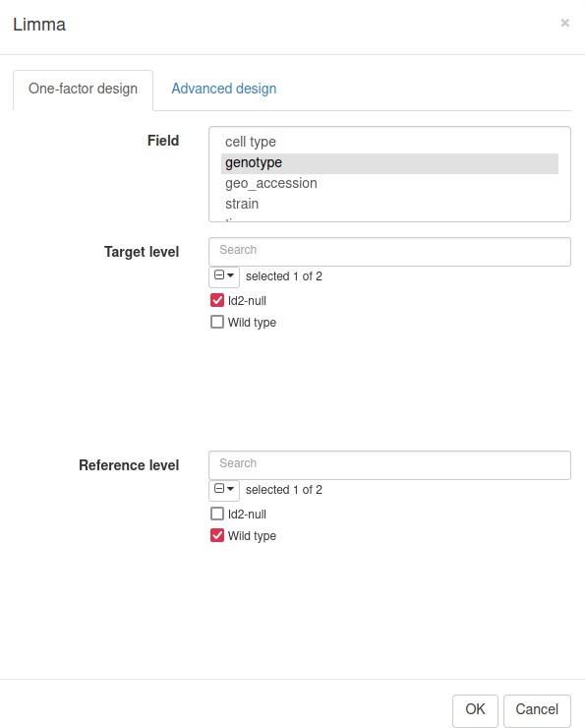Focus the Reference level search box
Screen dimensions: 585x728
(389, 464)
